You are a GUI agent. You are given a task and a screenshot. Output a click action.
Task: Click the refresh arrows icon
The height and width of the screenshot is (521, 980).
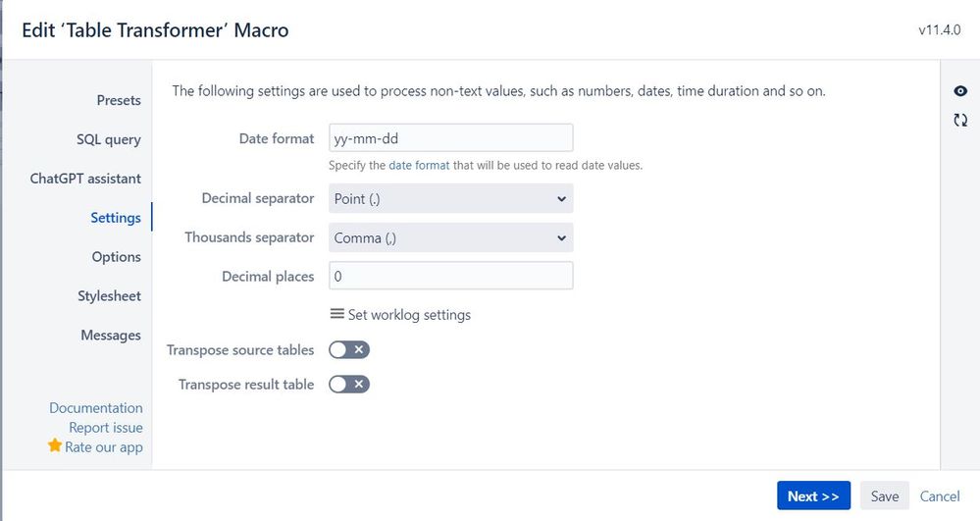(960, 120)
